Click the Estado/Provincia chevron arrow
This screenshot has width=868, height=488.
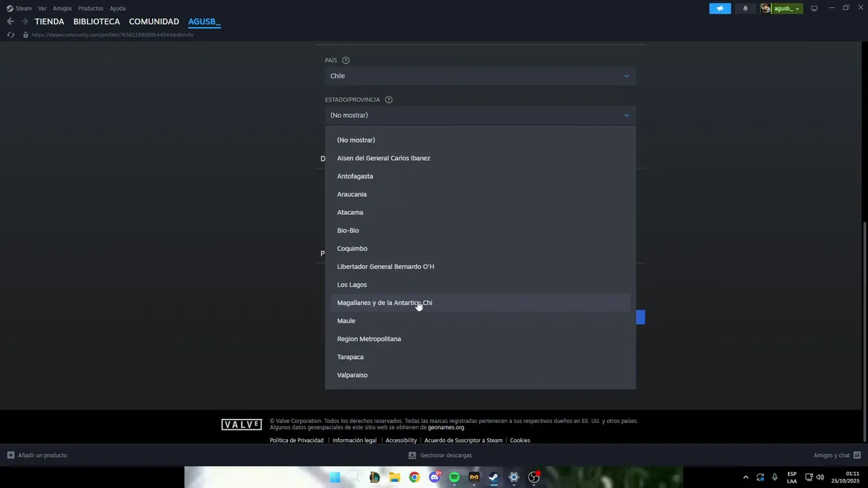click(x=627, y=115)
